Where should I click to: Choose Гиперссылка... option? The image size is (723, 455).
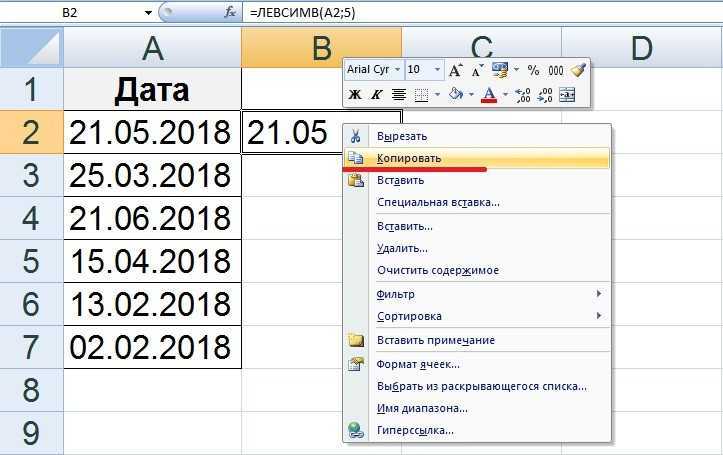477,431
